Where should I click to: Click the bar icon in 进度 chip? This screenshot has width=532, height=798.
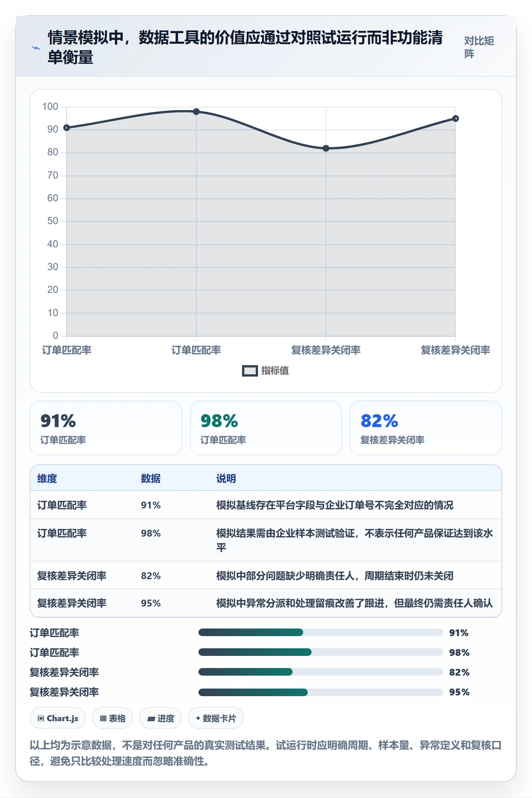click(x=151, y=719)
